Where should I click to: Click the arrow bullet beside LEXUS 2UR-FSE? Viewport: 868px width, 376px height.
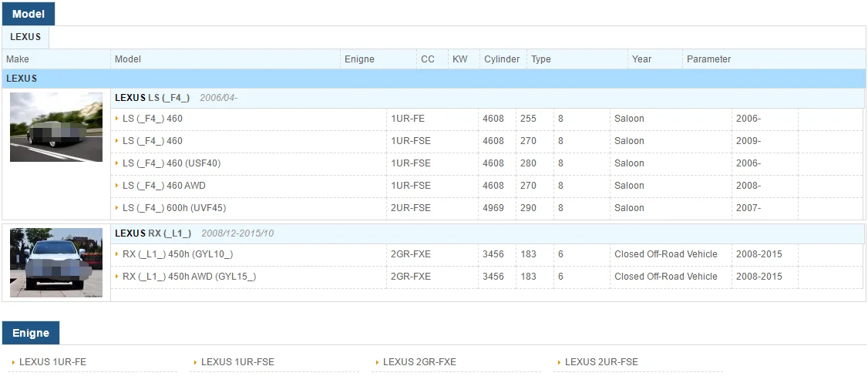tap(559, 362)
